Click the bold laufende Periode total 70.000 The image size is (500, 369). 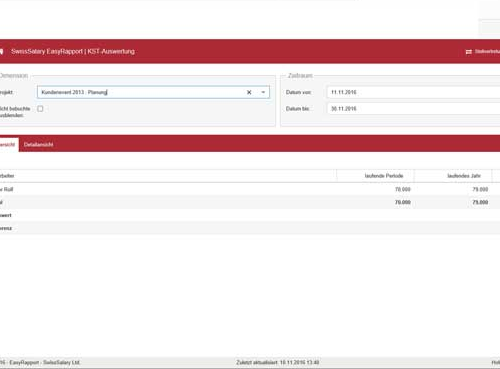point(403,202)
